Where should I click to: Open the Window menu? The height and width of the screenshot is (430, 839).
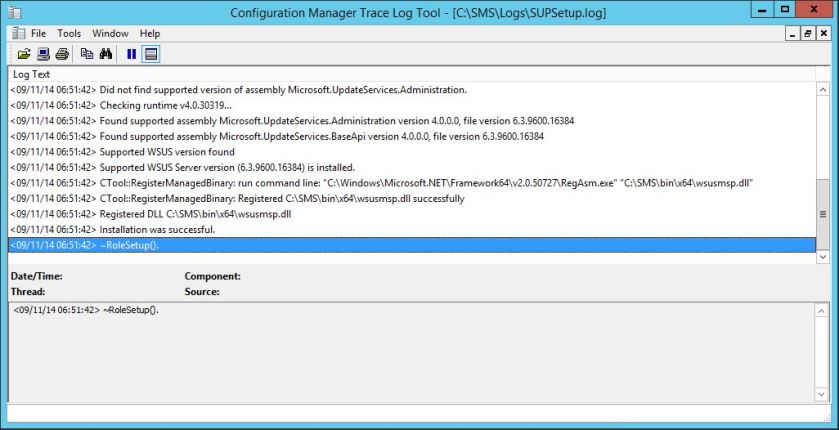[x=110, y=33]
